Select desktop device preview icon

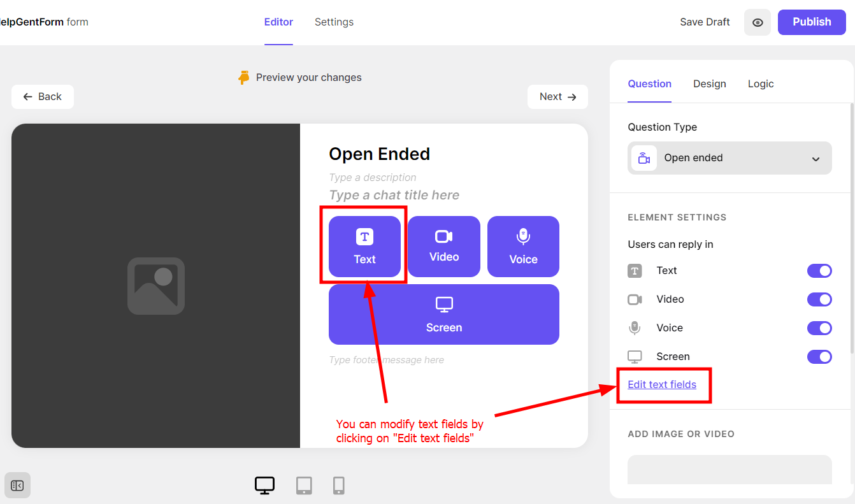(264, 486)
